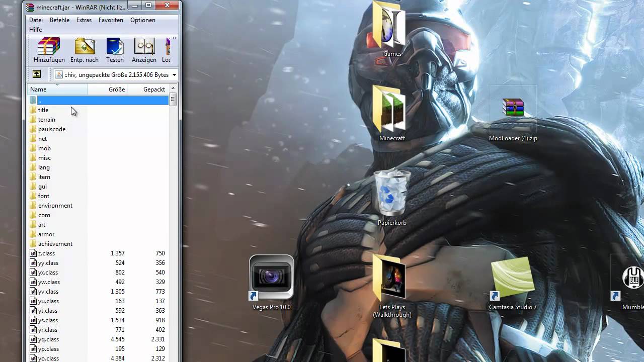Sort list by Gepackt column header
This screenshot has width=644, height=362.
[147, 89]
